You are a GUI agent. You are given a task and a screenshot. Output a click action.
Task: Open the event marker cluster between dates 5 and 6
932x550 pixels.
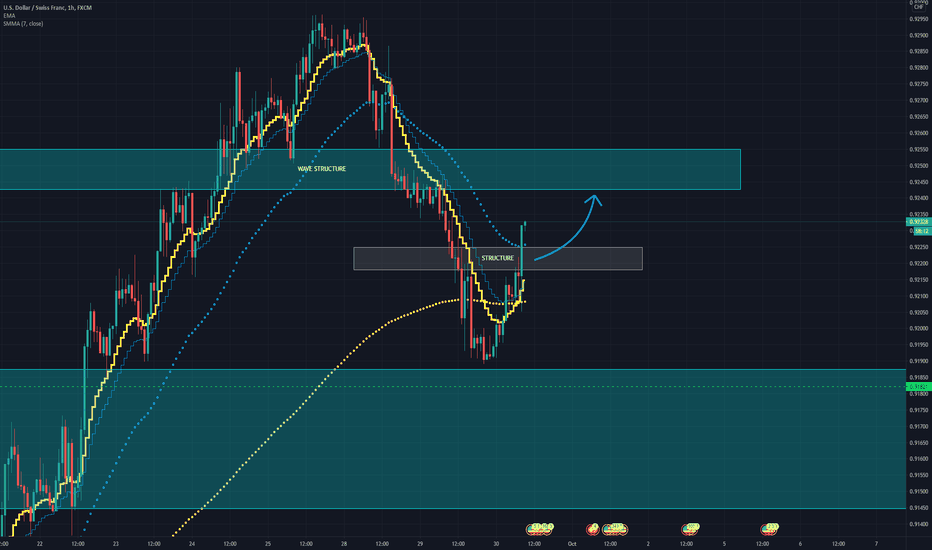pos(770,528)
